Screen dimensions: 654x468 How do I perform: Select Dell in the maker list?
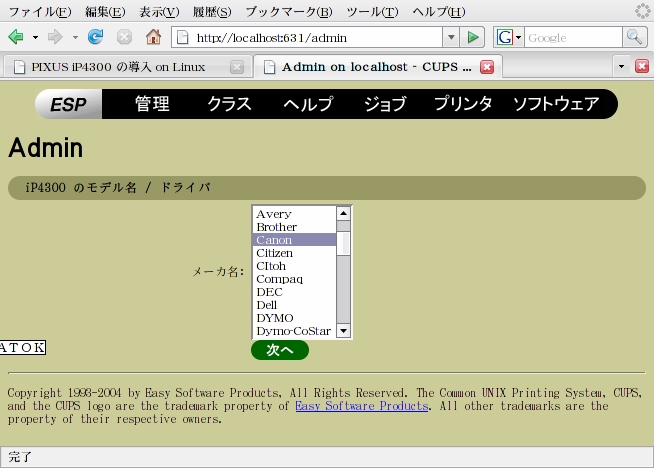294,305
